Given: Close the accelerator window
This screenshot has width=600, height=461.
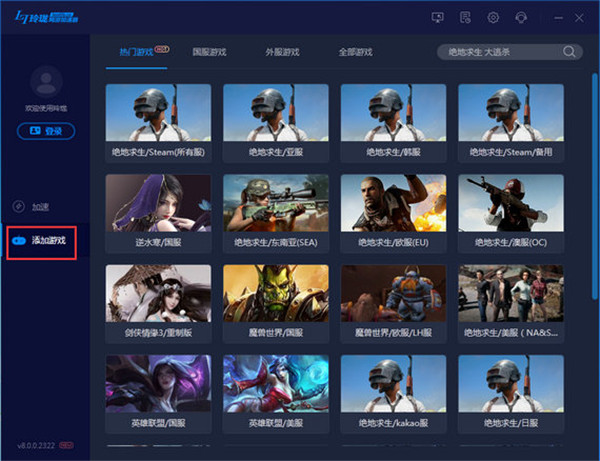Looking at the screenshot, I should (x=579, y=18).
